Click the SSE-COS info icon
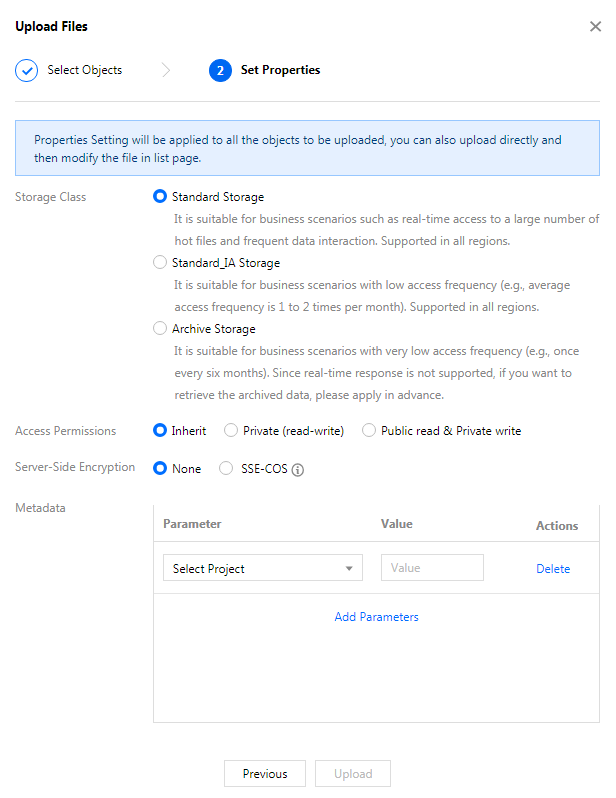Image resolution: width=616 pixels, height=798 pixels. [x=298, y=470]
